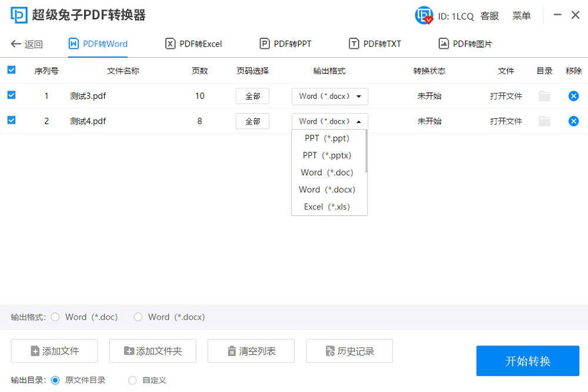588x392 pixels.
Task: Open the folder directory icon for 测试3.pdf
Action: click(544, 95)
